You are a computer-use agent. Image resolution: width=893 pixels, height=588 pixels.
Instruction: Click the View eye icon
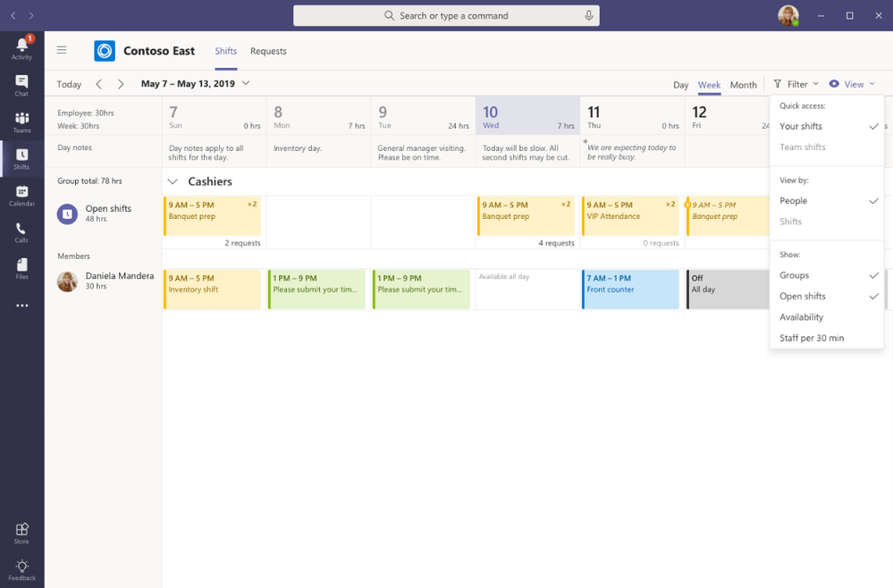(834, 84)
